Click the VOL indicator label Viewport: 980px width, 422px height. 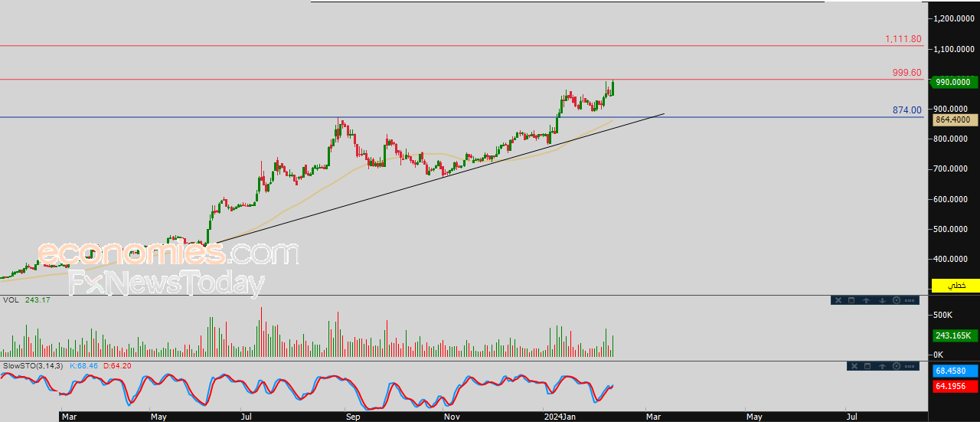(x=10, y=299)
